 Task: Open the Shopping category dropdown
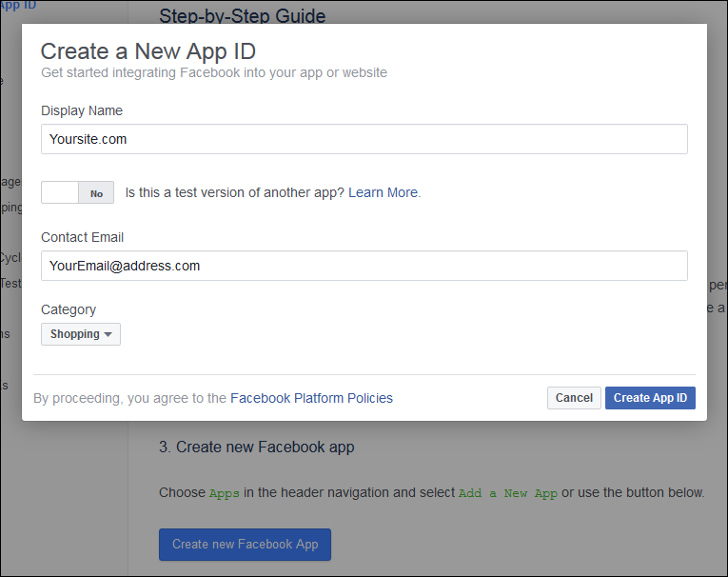tap(81, 334)
